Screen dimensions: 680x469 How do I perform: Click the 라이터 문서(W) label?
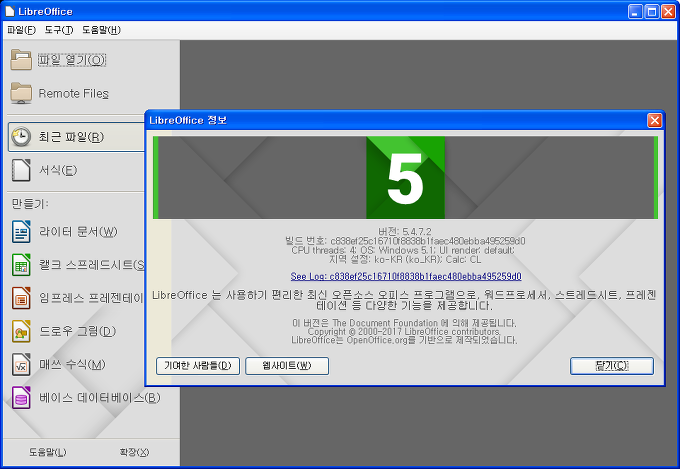tap(78, 232)
